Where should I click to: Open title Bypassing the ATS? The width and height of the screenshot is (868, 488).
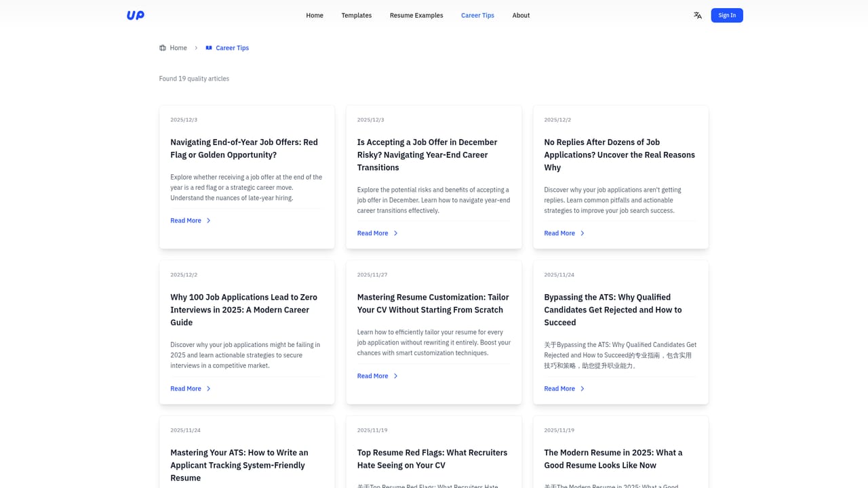point(612,310)
